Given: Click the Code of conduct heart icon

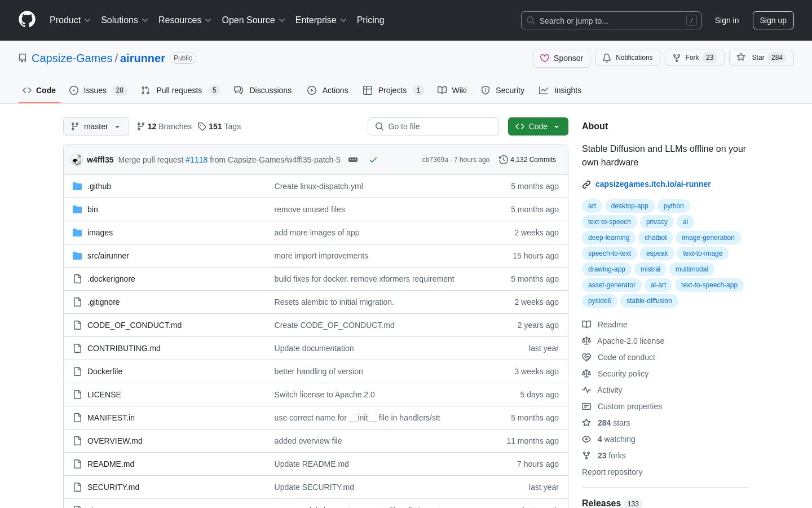Looking at the screenshot, I should click(x=586, y=357).
